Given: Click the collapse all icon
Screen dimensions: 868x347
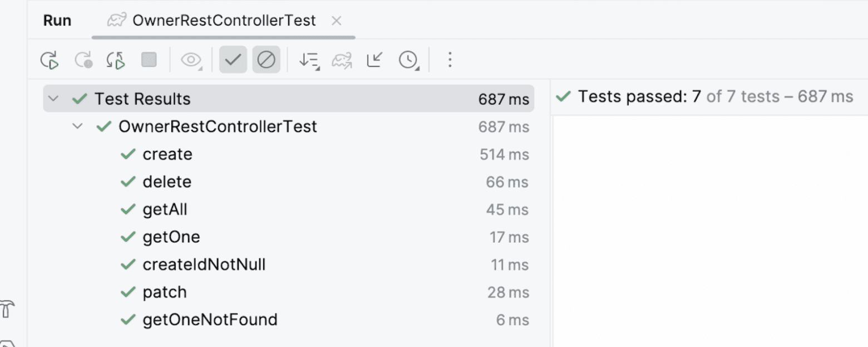Looking at the screenshot, I should [x=374, y=60].
